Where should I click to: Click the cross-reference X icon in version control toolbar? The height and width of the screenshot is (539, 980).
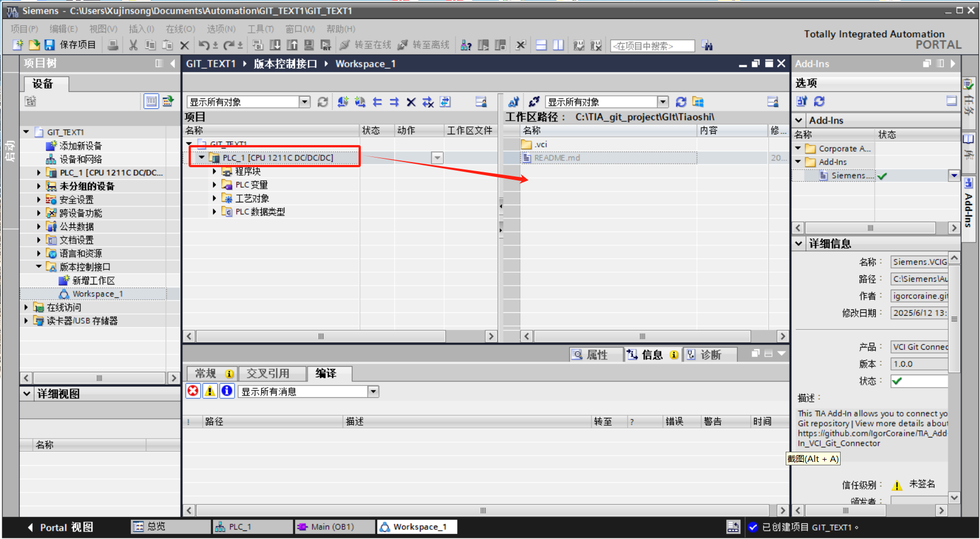[411, 102]
